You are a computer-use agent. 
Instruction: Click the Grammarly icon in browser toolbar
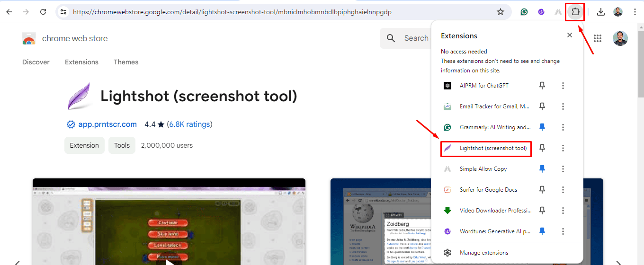coord(524,12)
